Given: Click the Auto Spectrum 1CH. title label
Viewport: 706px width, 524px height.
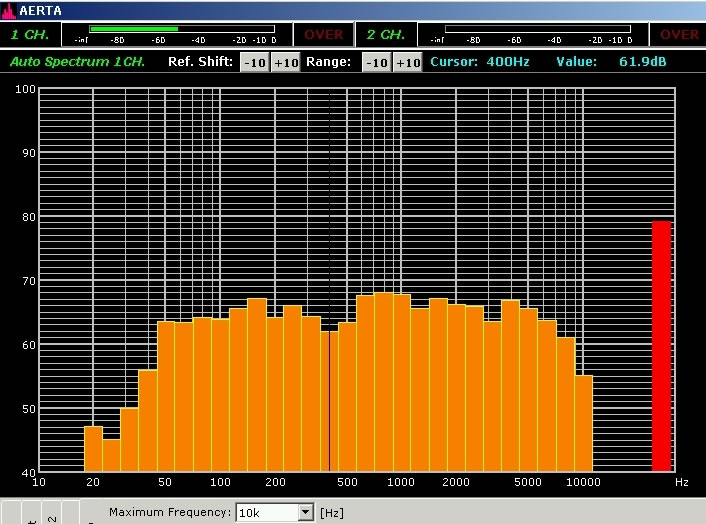Looking at the screenshot, I should coord(78,62).
